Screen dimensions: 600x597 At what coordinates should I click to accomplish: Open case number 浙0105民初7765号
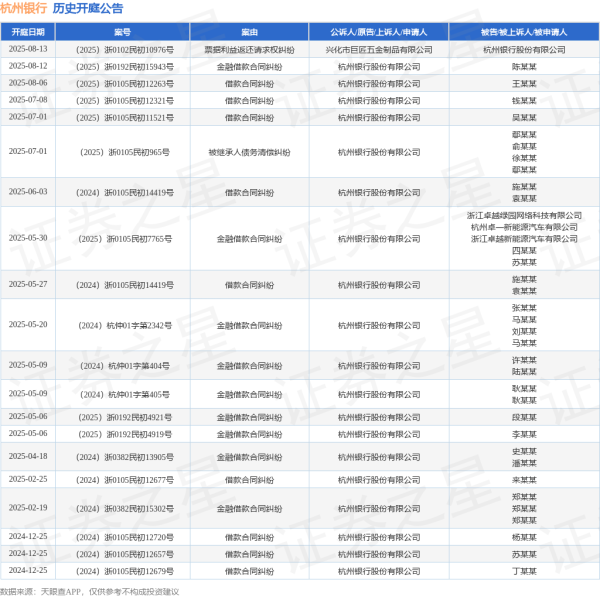(x=125, y=239)
